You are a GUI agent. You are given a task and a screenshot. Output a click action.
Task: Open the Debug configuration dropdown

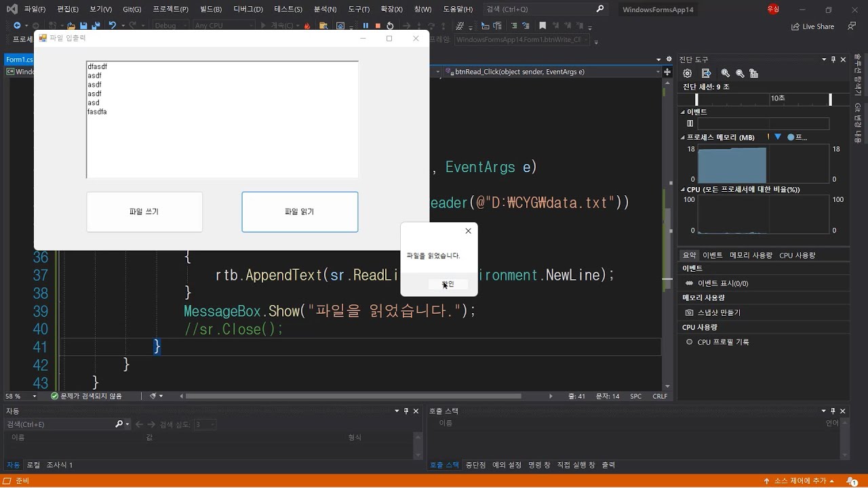click(x=170, y=26)
